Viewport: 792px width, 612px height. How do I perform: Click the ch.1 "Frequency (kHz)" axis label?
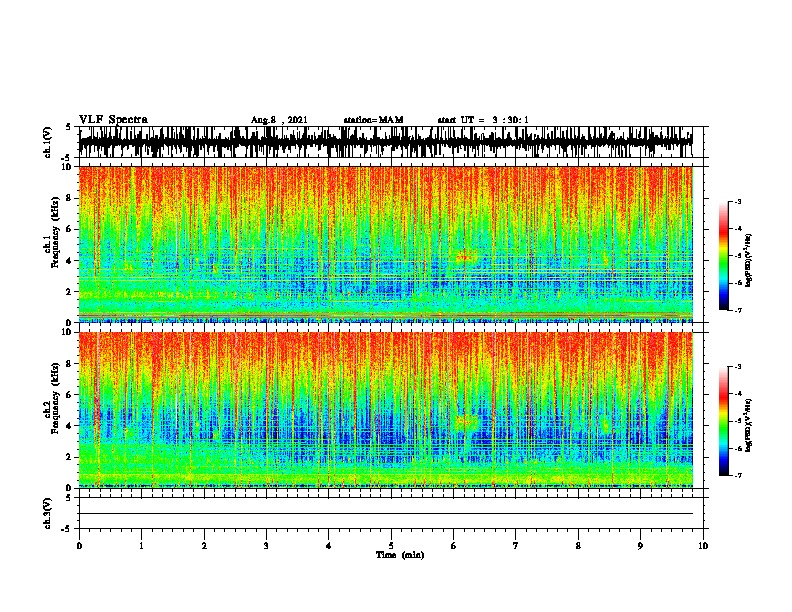point(55,233)
